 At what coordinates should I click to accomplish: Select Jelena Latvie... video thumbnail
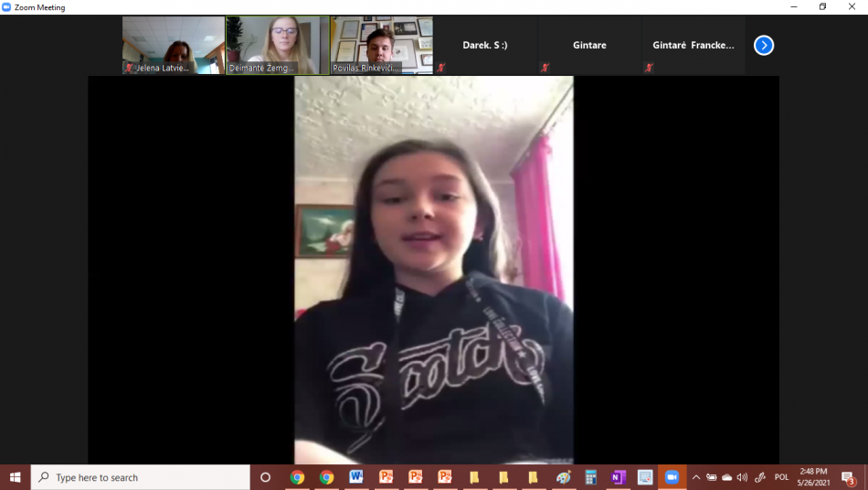[x=174, y=45]
